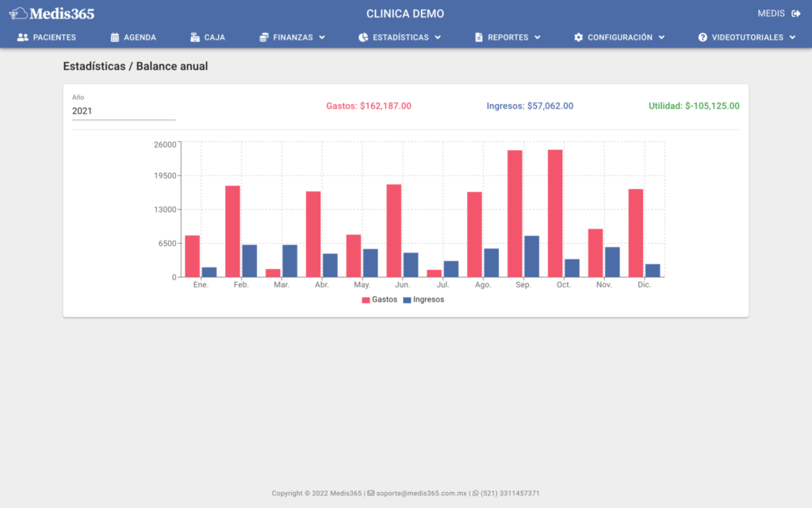Click the Finanzas coins icon
812x508 pixels.
coord(264,37)
